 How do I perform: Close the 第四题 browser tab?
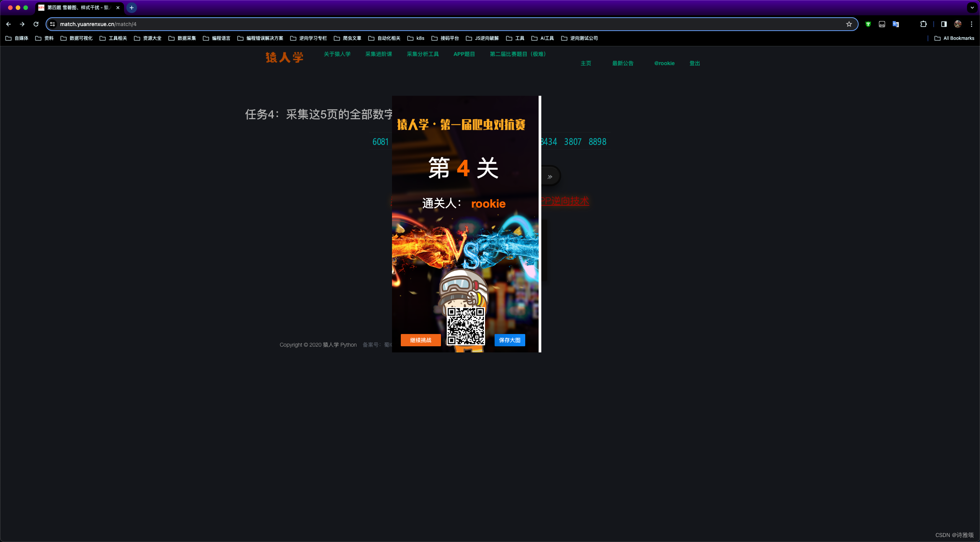pos(118,8)
